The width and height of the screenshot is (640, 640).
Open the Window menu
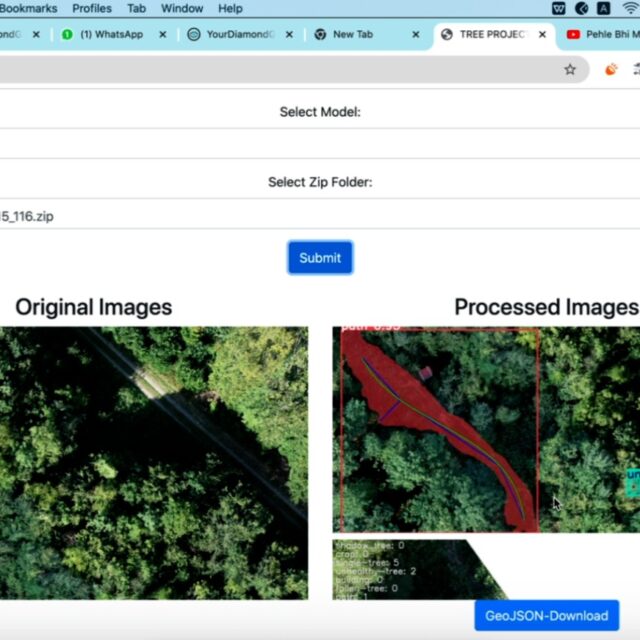(x=181, y=8)
